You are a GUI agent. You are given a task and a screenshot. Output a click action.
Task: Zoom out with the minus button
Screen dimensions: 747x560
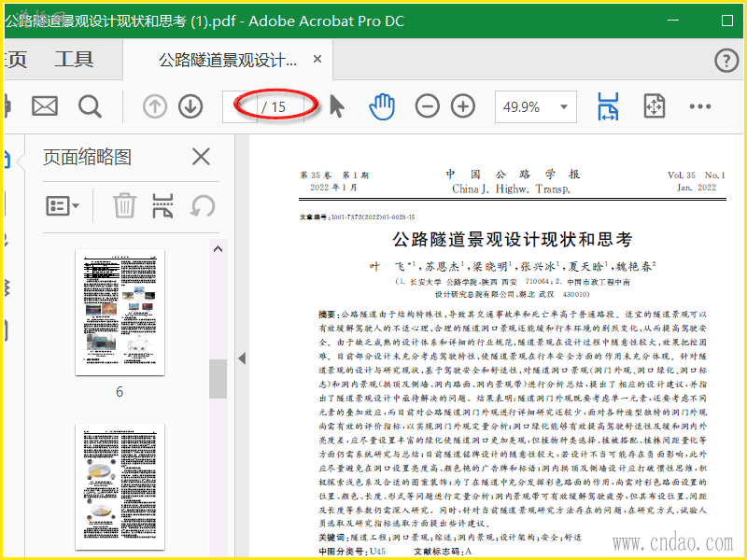pyautogui.click(x=428, y=106)
